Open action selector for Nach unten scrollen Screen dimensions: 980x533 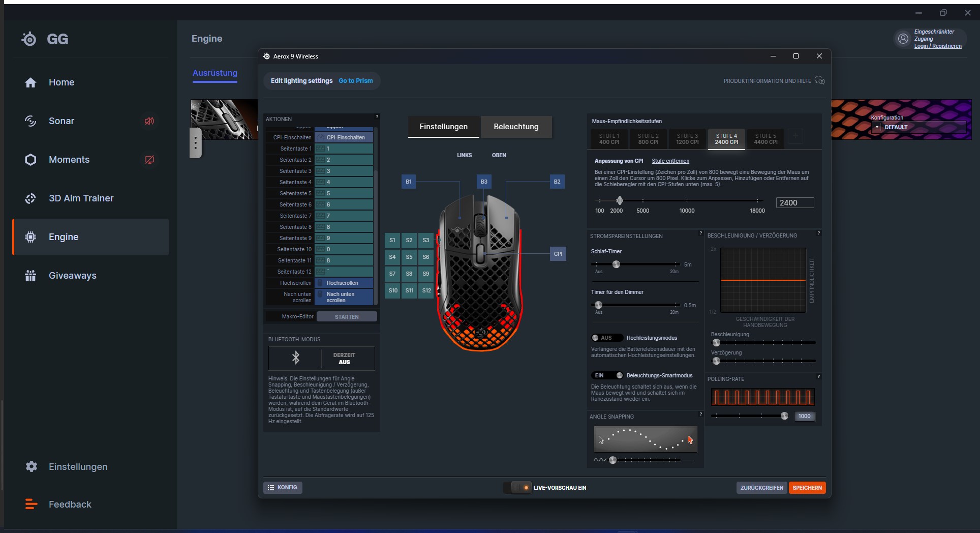[344, 297]
